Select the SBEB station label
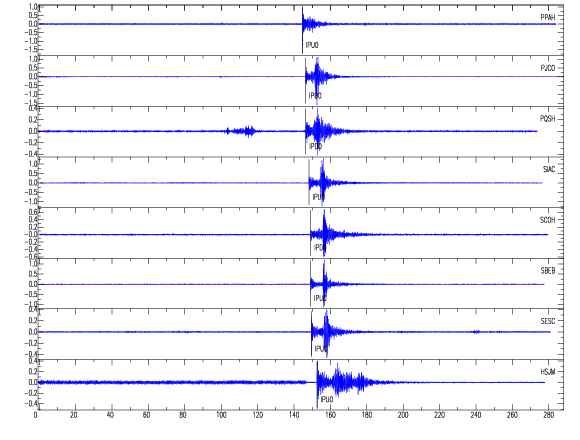Screen dimensions: 580x440 tap(548, 271)
